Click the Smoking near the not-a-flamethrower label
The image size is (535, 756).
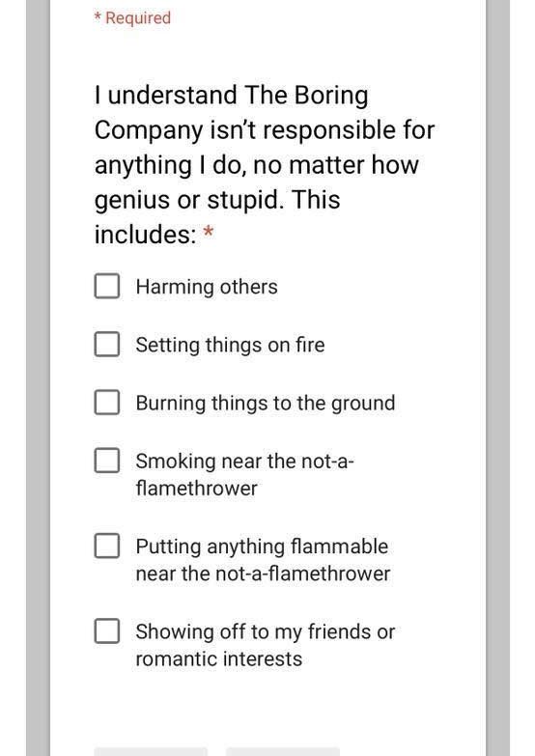(245, 474)
